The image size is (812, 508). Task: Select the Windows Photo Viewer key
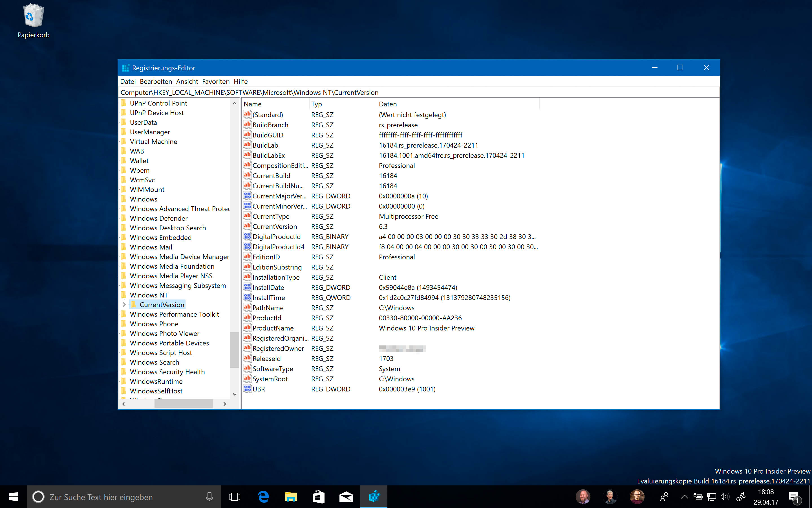click(164, 333)
